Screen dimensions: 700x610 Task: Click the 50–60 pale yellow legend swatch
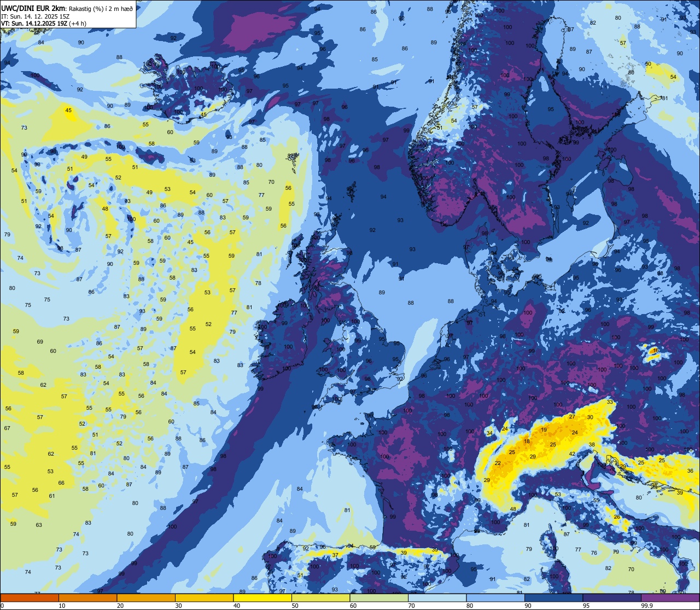point(320,597)
